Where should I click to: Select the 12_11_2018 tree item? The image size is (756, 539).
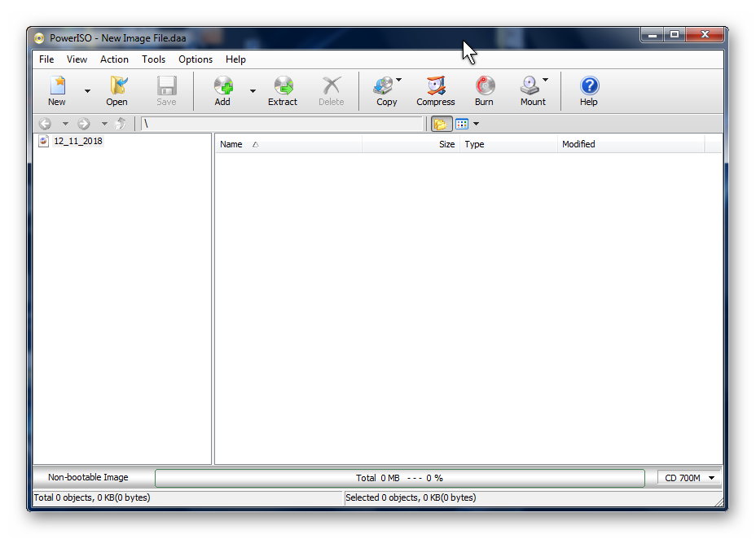(x=78, y=141)
